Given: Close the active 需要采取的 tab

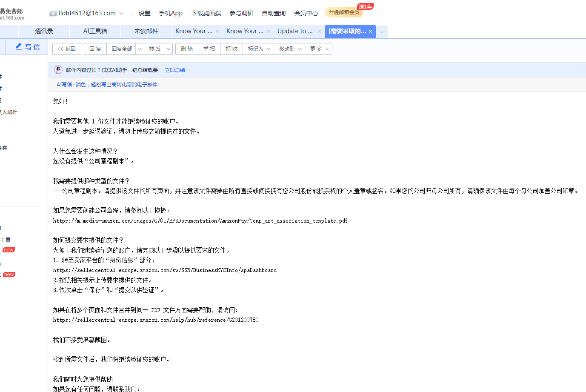Looking at the screenshot, I should click(371, 31).
